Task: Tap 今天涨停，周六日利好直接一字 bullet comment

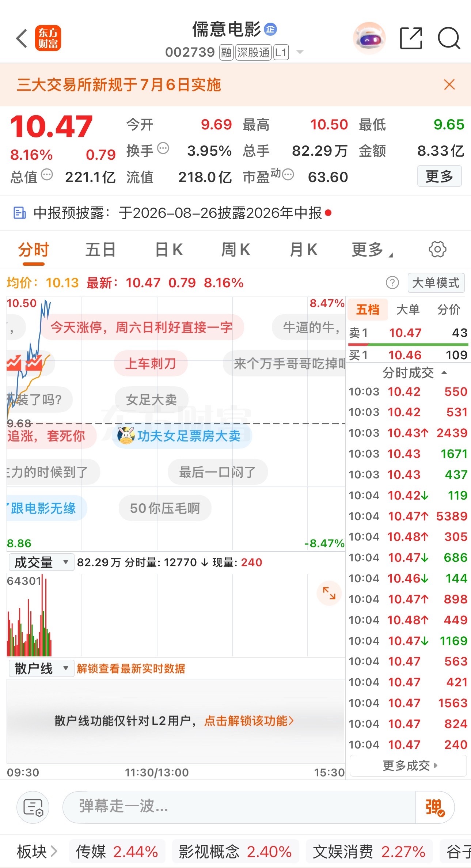Action: point(141,327)
